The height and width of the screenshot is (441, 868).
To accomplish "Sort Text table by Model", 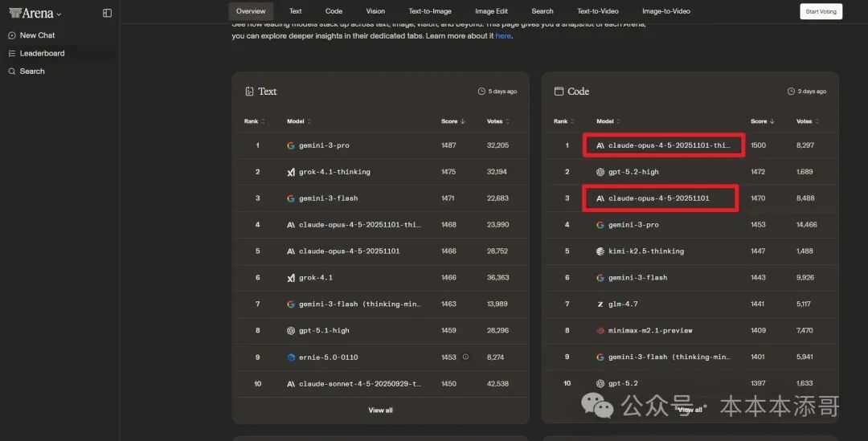I will pyautogui.click(x=299, y=121).
